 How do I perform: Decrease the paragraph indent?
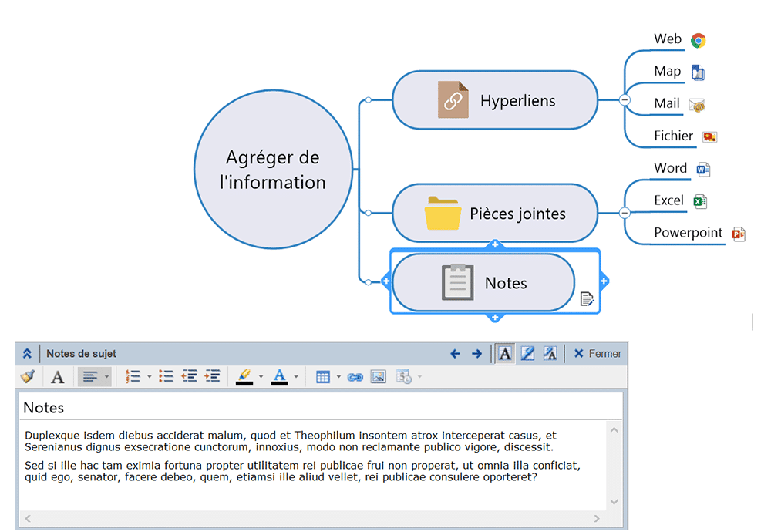(190, 376)
